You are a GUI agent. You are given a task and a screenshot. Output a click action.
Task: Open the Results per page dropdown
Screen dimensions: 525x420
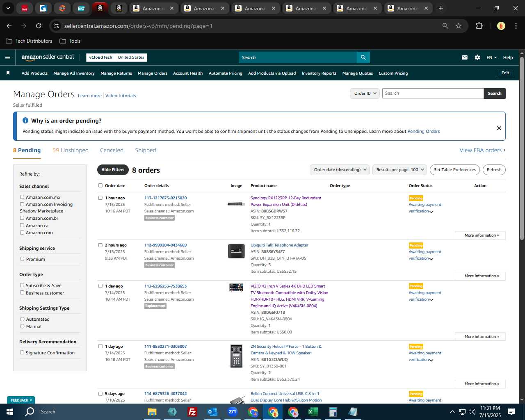(x=400, y=170)
